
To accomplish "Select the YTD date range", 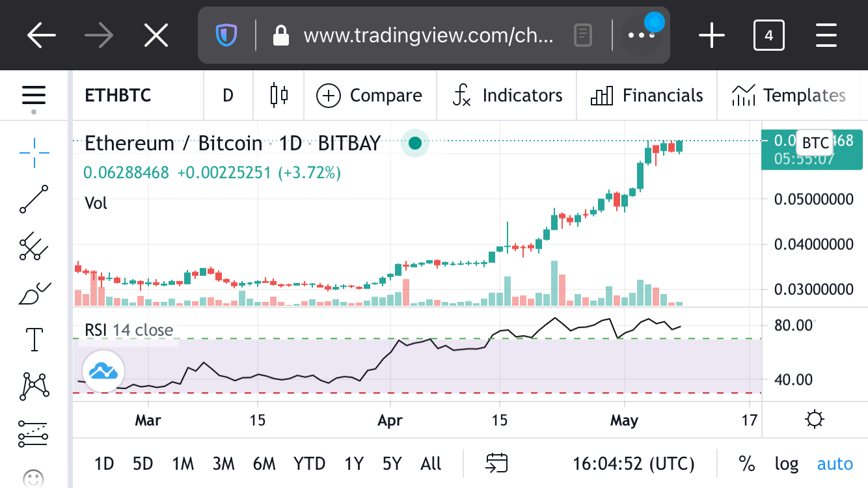I will point(309,464).
